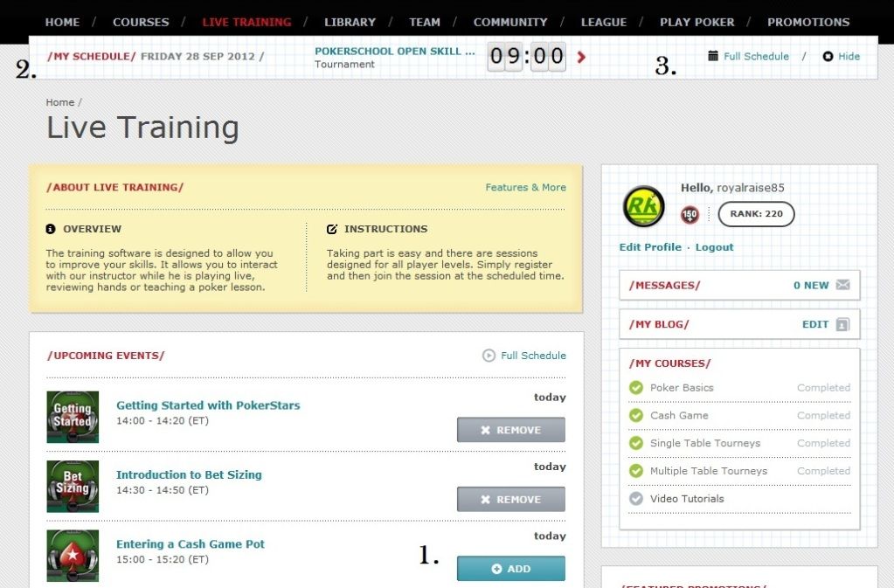Click the /MY COURSES/ heading
This screenshot has width=894, height=588.
[x=669, y=363]
